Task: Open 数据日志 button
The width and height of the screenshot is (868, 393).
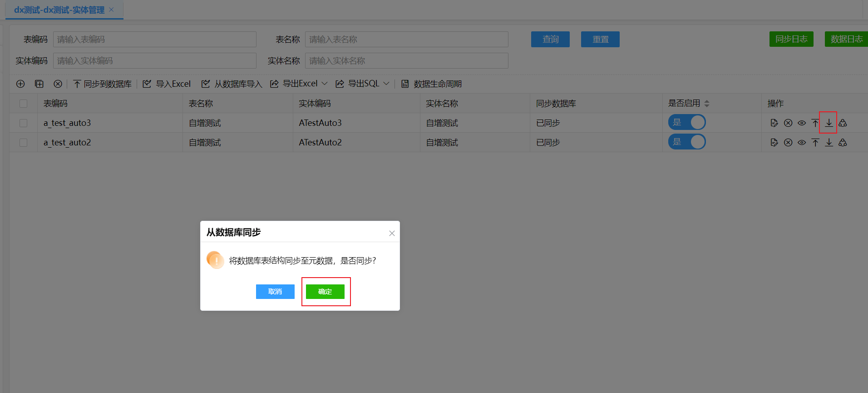Action: point(846,39)
